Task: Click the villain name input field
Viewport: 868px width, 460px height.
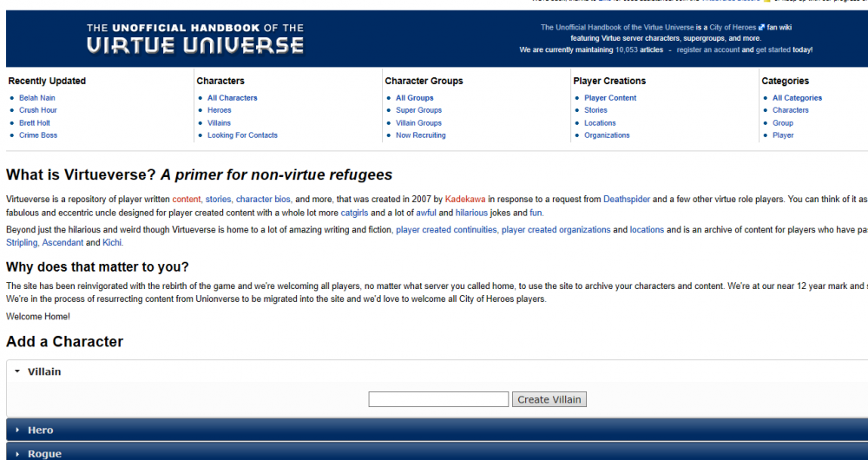Action: tap(438, 399)
